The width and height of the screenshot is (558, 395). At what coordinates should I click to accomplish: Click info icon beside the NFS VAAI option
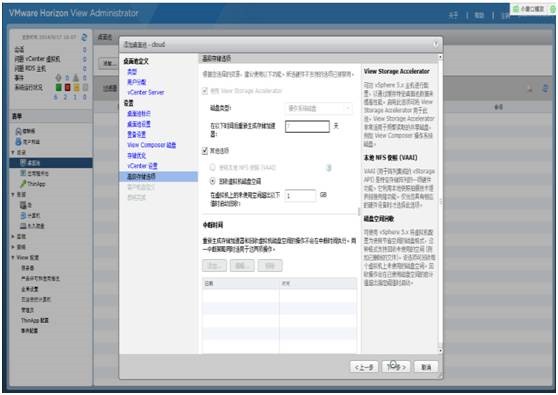point(329,168)
